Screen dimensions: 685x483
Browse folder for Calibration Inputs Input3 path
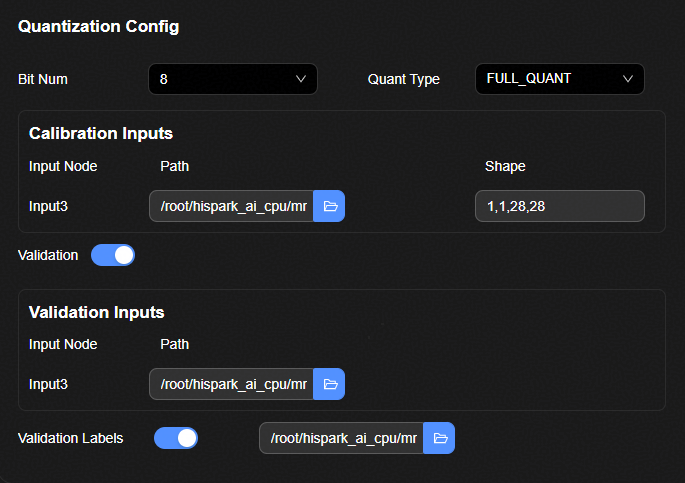pos(329,206)
